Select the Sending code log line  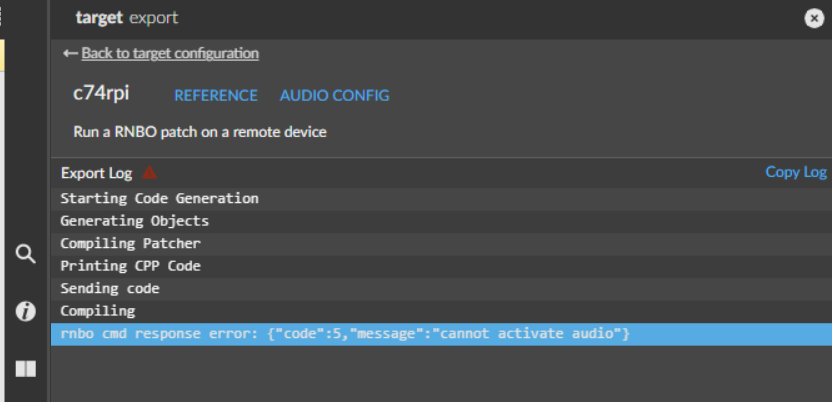pos(441,289)
